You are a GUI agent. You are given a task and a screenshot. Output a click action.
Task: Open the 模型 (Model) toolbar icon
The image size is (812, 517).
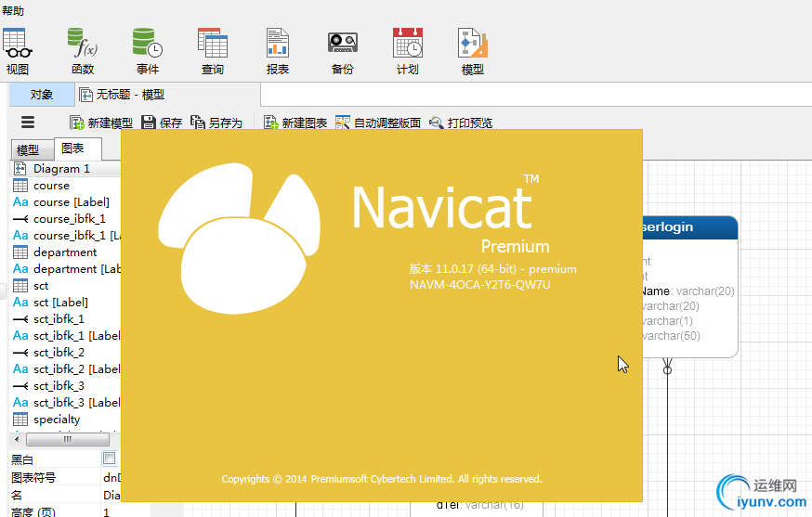click(473, 51)
